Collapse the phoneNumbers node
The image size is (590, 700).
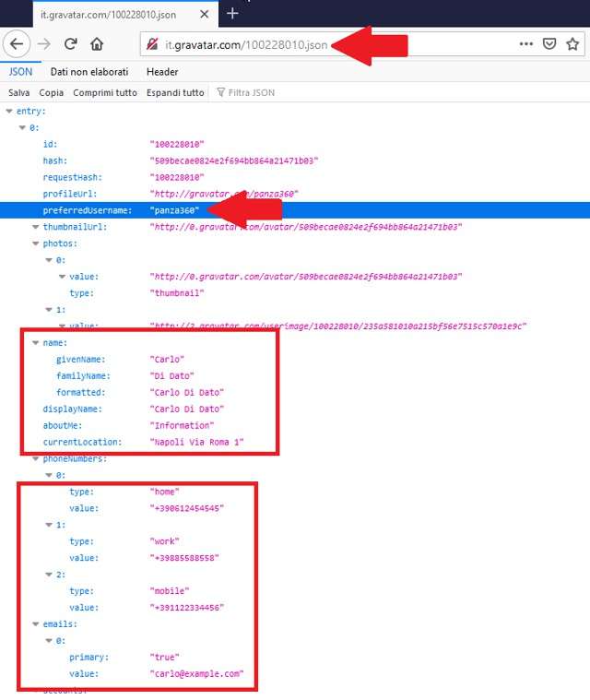point(36,458)
